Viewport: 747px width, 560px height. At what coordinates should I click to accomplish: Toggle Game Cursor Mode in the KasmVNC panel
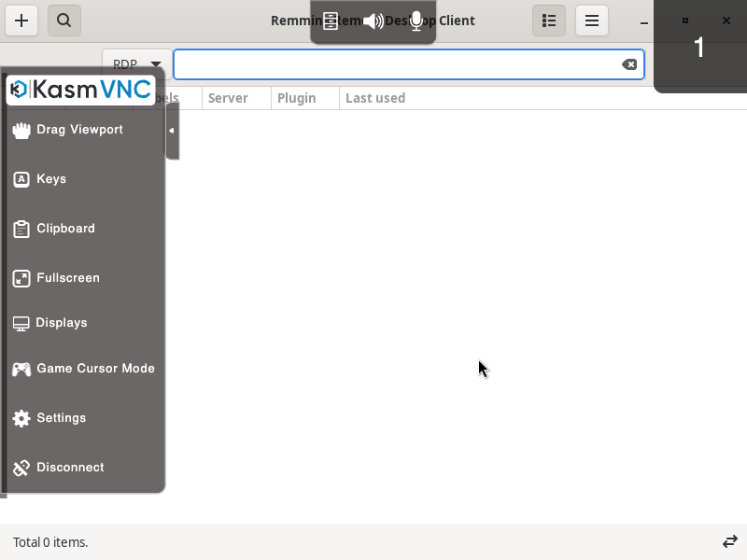click(83, 369)
